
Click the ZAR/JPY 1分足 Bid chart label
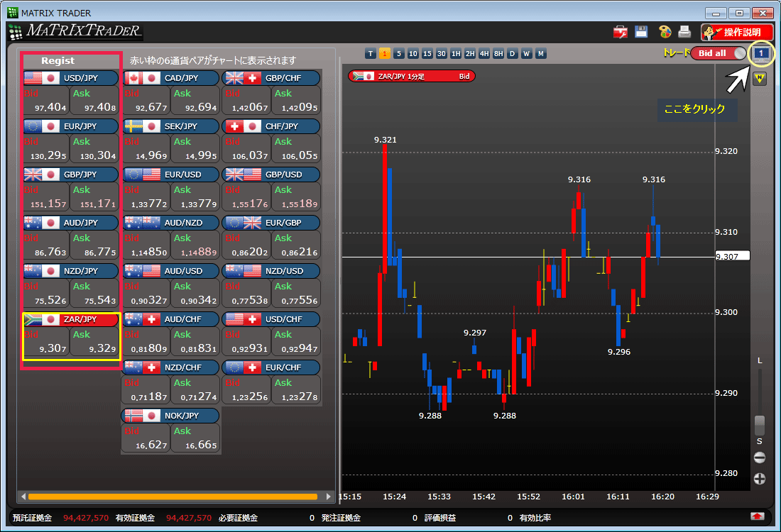click(x=411, y=76)
